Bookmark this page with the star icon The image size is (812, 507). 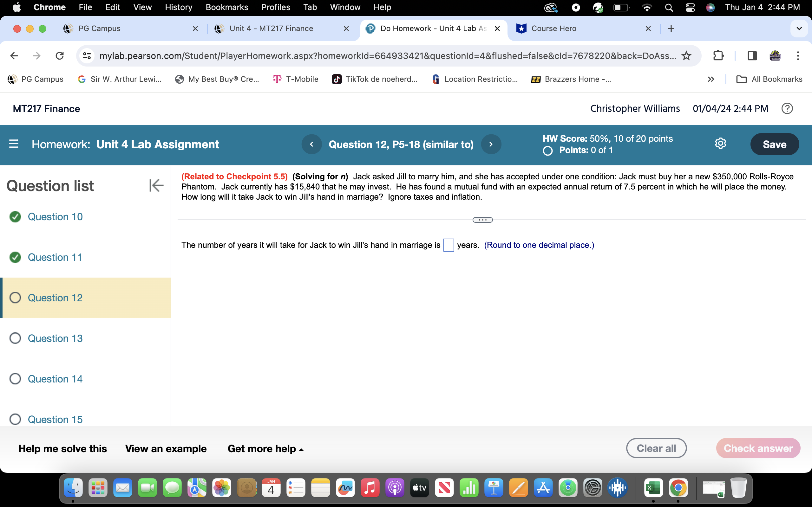[686, 56]
